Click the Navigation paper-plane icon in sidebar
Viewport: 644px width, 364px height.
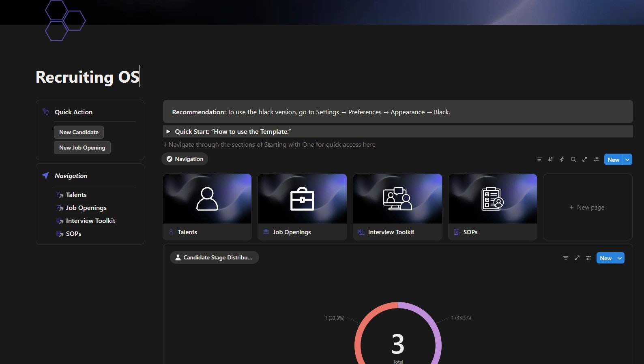point(45,175)
